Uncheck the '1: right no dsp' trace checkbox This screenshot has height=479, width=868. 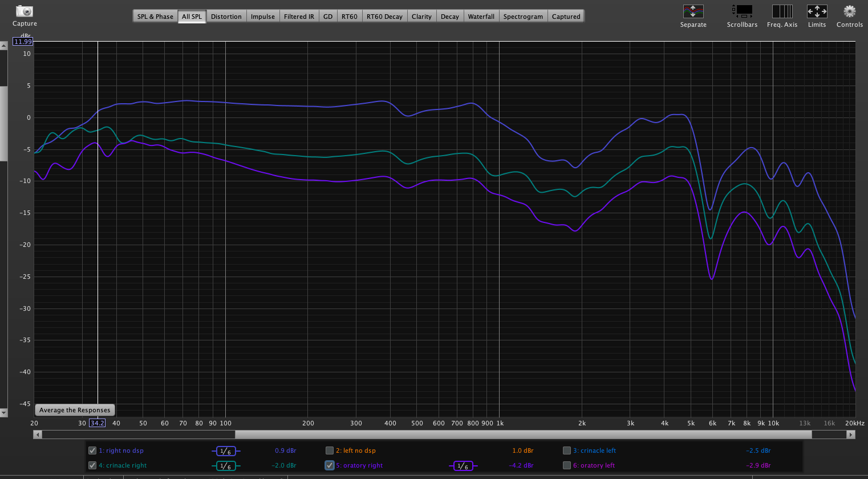[92, 450]
